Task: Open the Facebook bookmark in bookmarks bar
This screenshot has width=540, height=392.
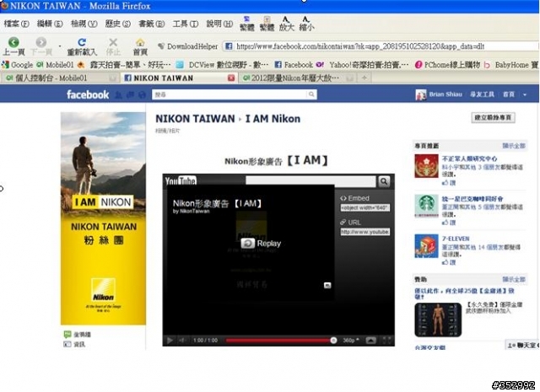Action: tap(294, 65)
